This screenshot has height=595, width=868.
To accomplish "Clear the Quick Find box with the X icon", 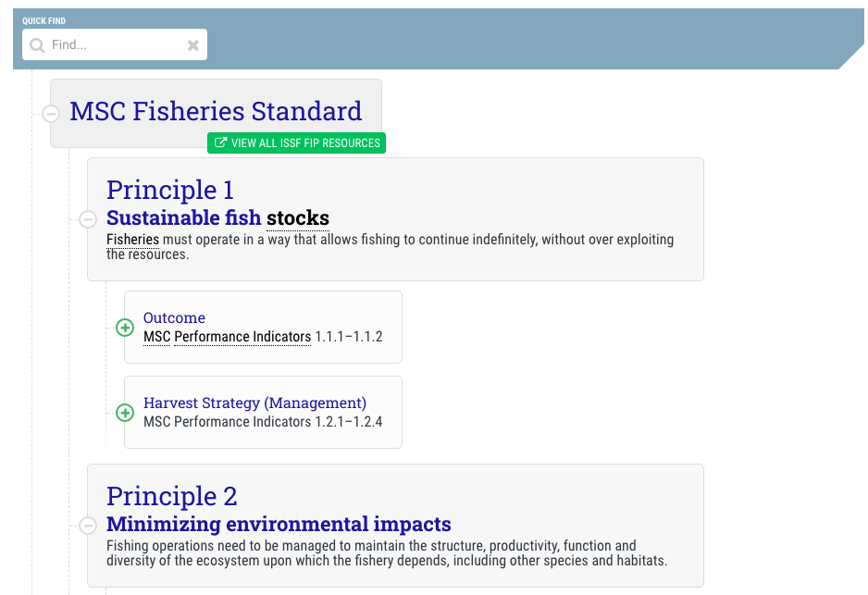I will [x=192, y=45].
